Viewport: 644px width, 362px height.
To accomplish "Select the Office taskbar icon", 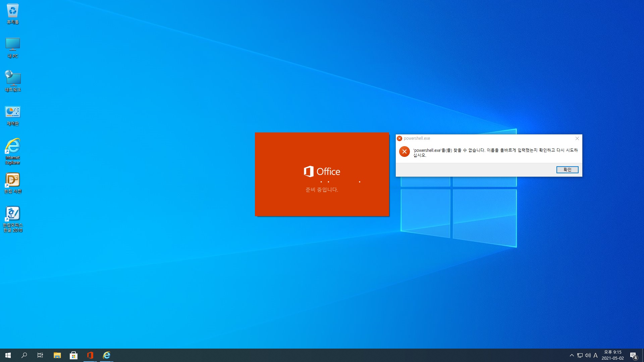I will coord(90,355).
